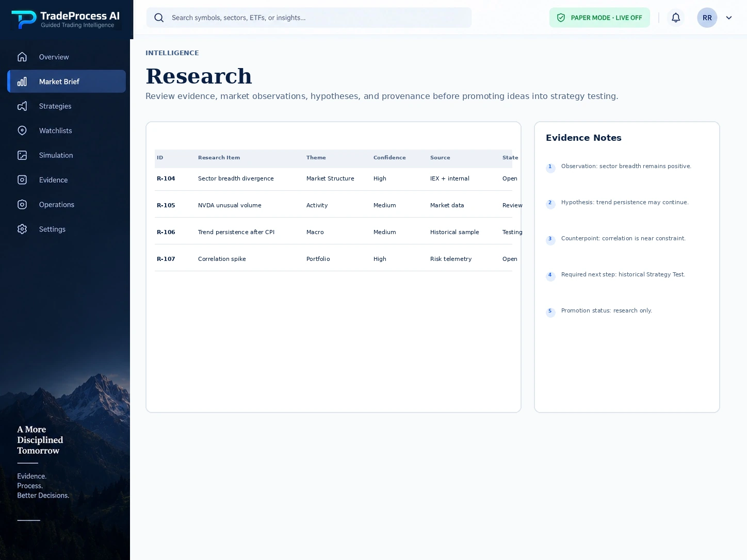Navigate to Simulation

pos(67,155)
